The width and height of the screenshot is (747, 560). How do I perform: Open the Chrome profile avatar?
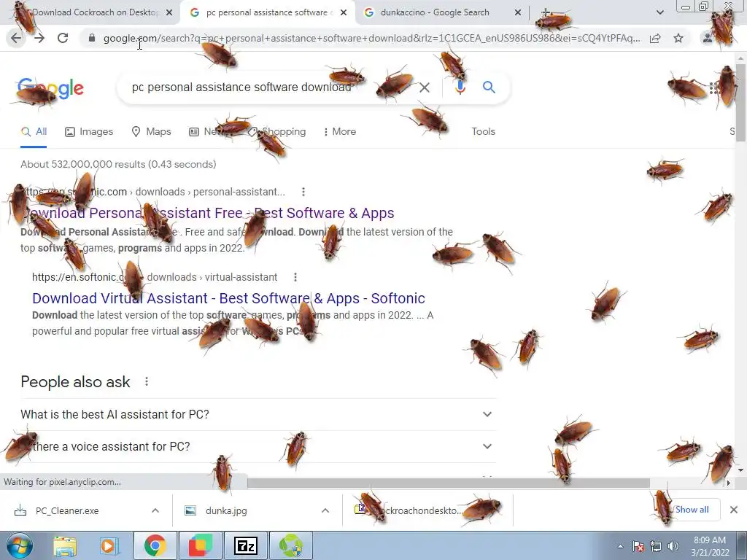pyautogui.click(x=708, y=38)
